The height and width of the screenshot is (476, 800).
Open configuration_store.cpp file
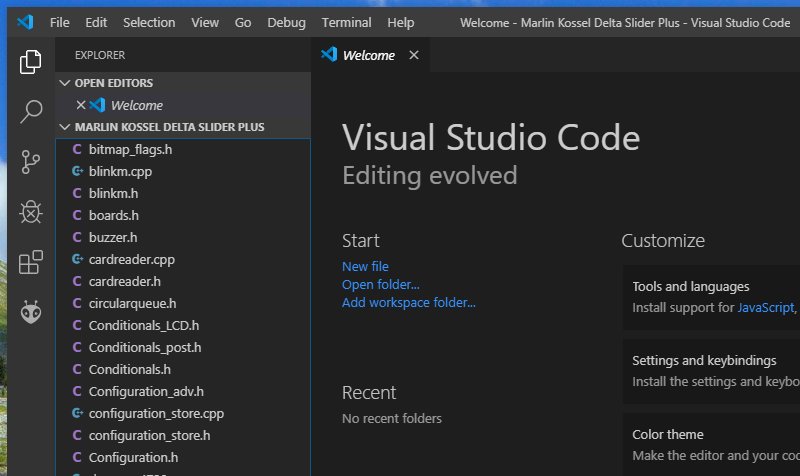(x=183, y=413)
